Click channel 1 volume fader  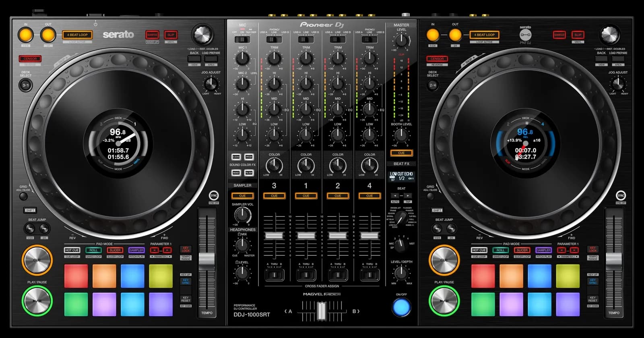pyautogui.click(x=306, y=236)
